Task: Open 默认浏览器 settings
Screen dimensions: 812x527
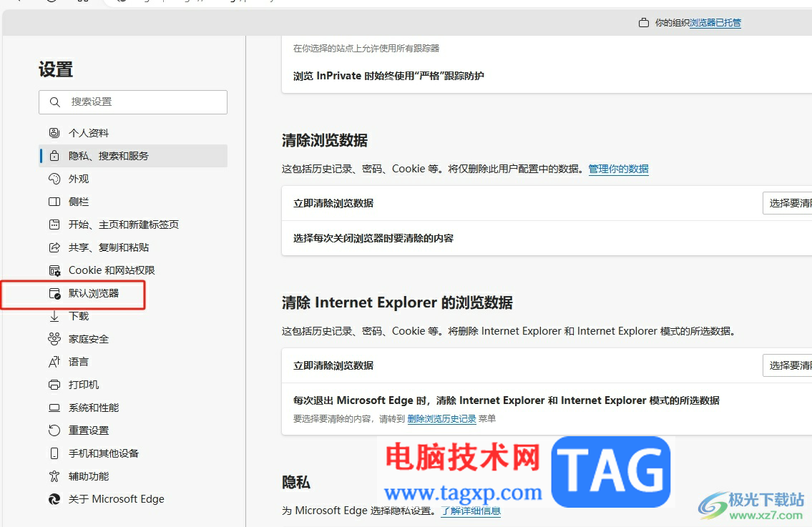Action: click(x=133, y=293)
